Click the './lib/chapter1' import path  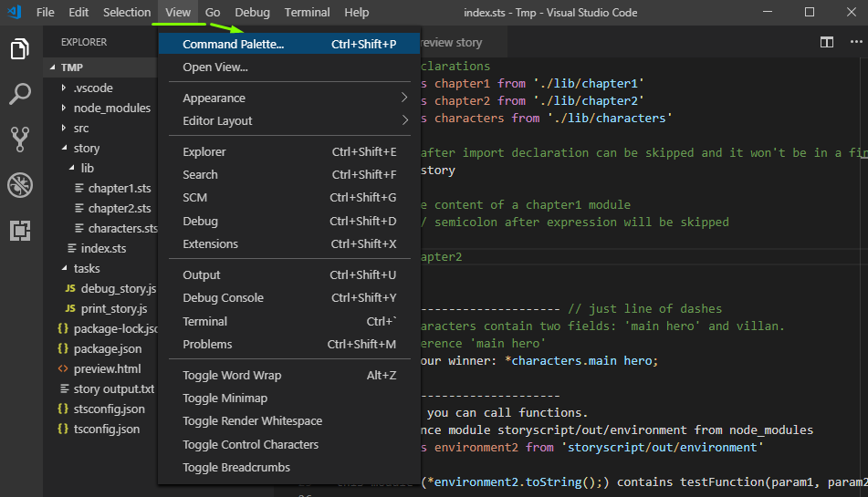pyautogui.click(x=589, y=84)
